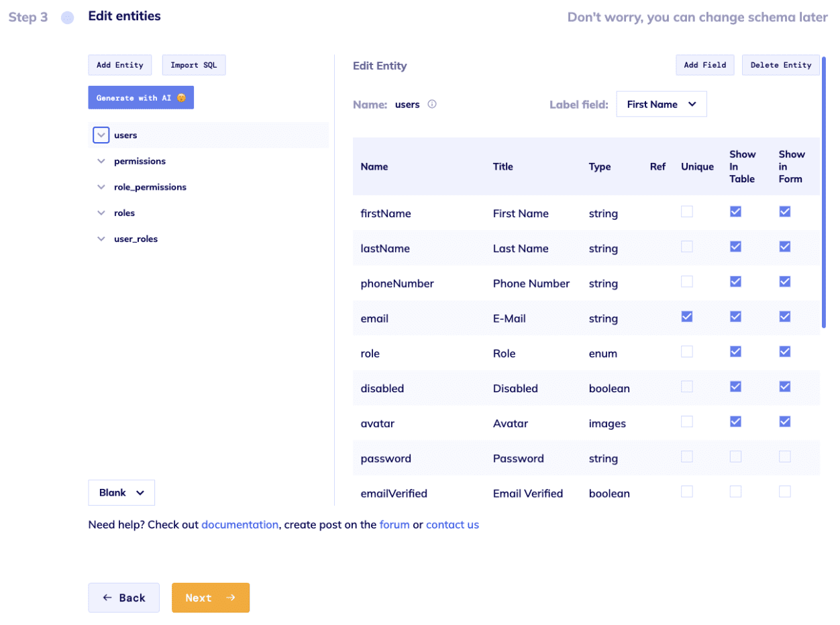The height and width of the screenshot is (625, 840).
Task: Click the Step 3 progress indicator circle
Action: pyautogui.click(x=67, y=17)
